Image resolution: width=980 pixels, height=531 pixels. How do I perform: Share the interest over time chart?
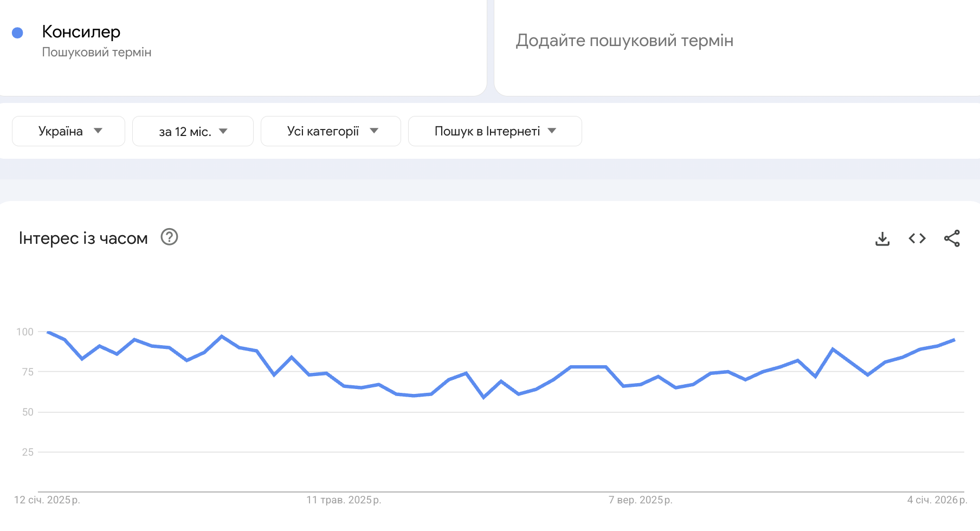(952, 238)
